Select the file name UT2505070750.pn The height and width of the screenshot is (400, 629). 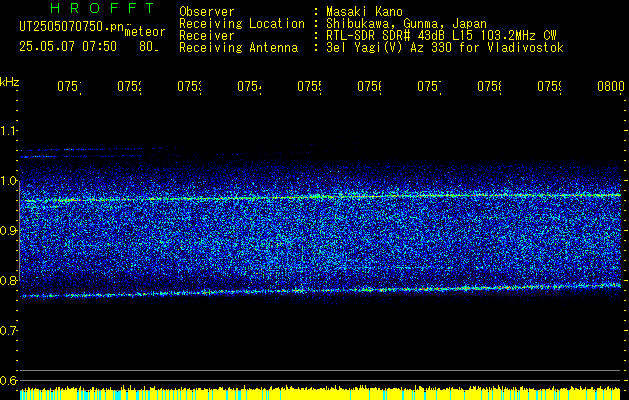click(x=72, y=27)
